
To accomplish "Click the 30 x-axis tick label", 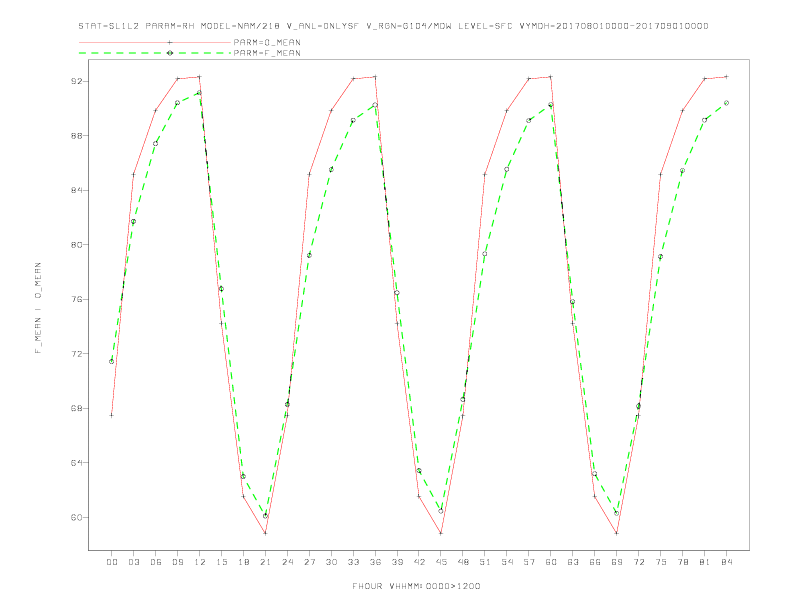I will [x=331, y=562].
